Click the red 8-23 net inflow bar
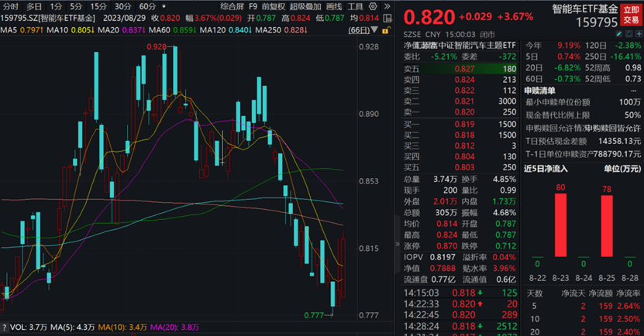The height and width of the screenshot is (336, 644). 559,226
